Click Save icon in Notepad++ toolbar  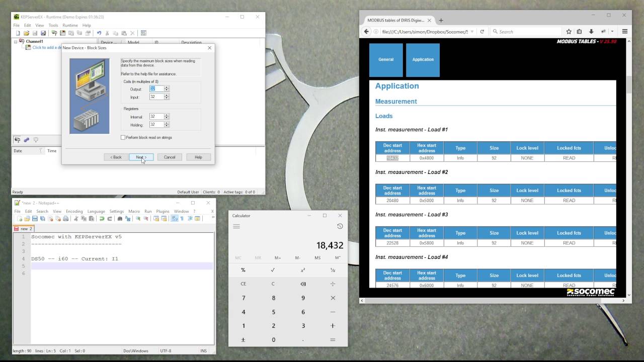pos(35,219)
